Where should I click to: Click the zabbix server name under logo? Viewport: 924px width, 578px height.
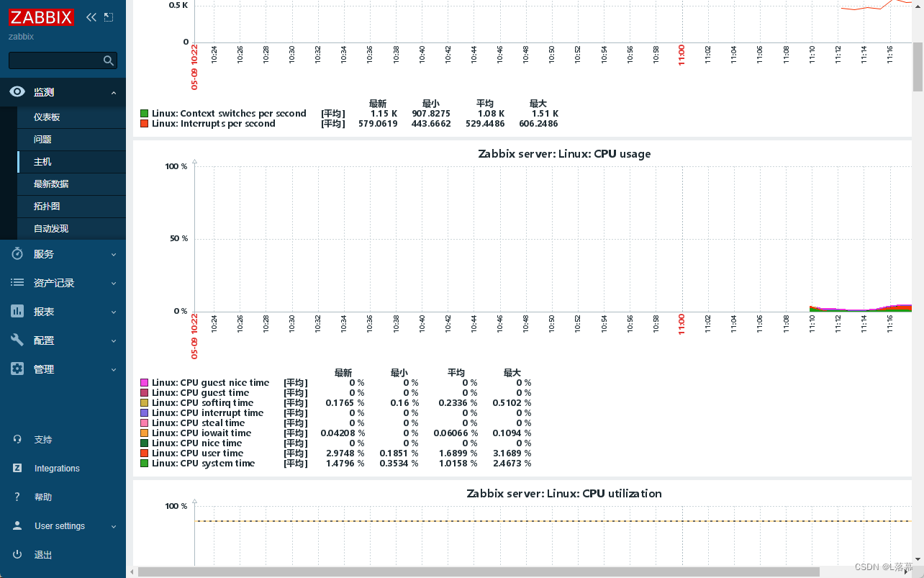click(21, 37)
